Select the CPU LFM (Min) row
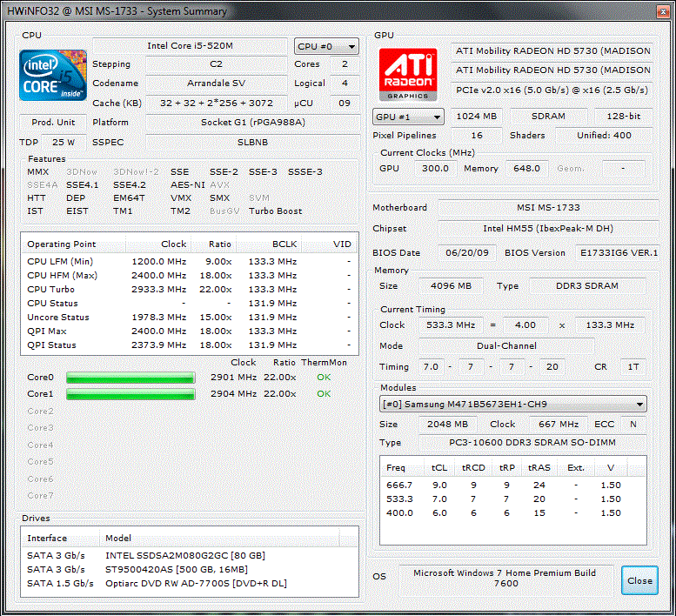Screen dimensions: 676x616 tap(190, 261)
